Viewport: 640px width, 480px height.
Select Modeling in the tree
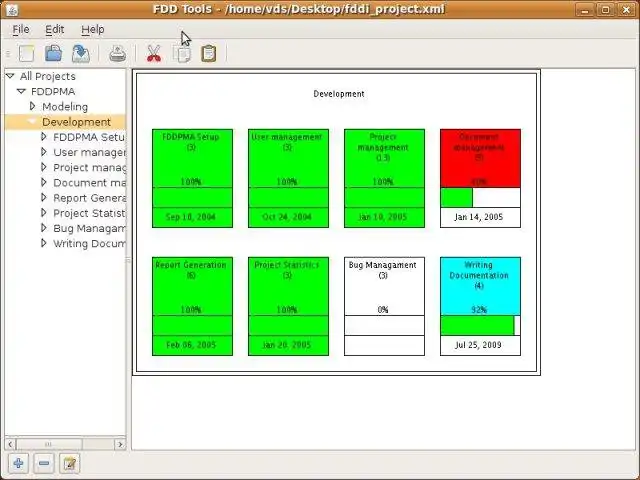coord(65,107)
